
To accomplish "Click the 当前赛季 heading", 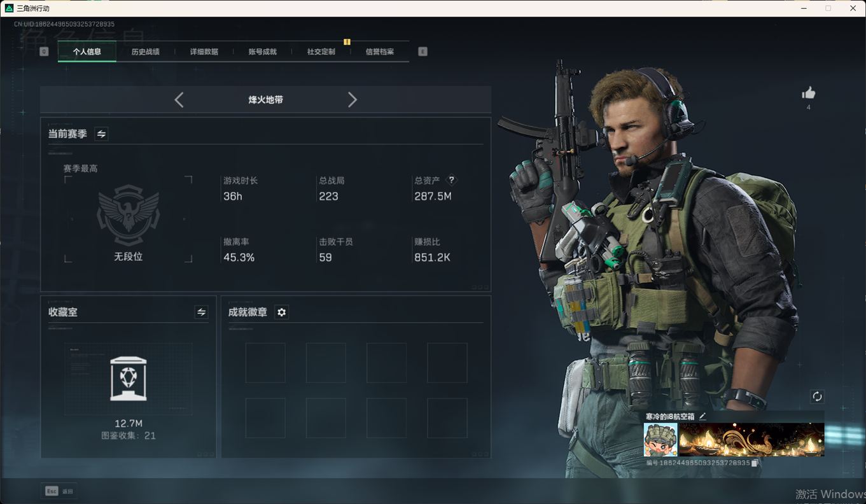I will pos(67,134).
